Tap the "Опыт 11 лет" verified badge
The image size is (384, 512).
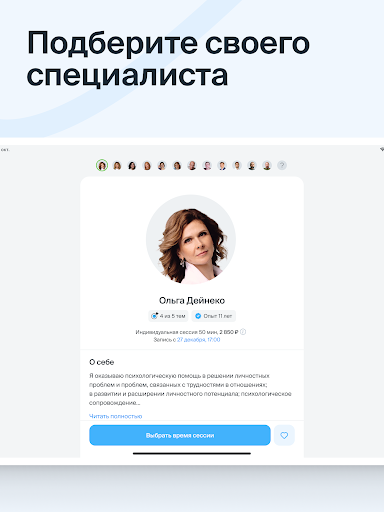pyautogui.click(x=214, y=316)
